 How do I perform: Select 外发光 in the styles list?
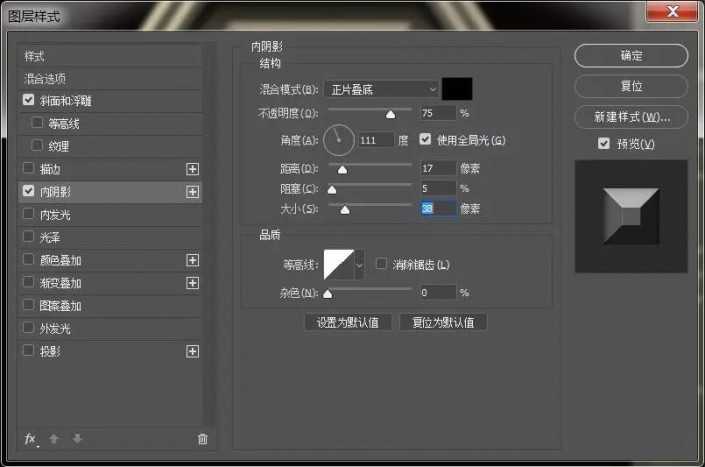tap(54, 328)
